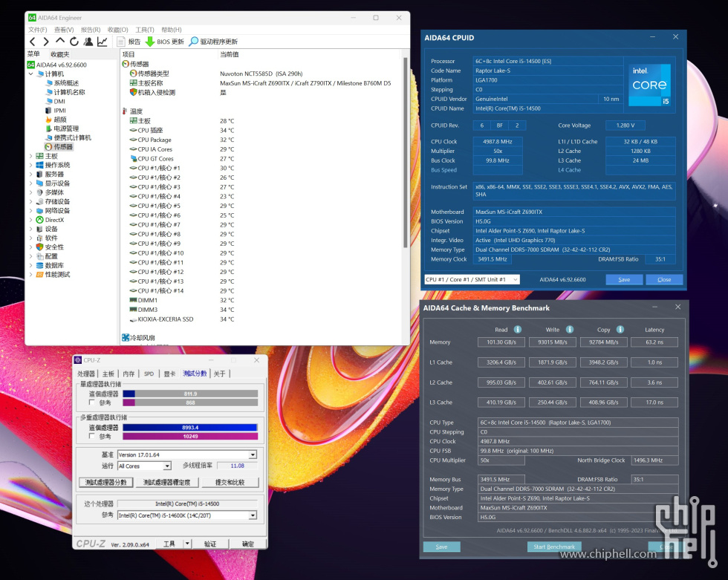This screenshot has width=728, height=580.
Task: Click the Write info icon in benchmark
Action: [x=570, y=330]
